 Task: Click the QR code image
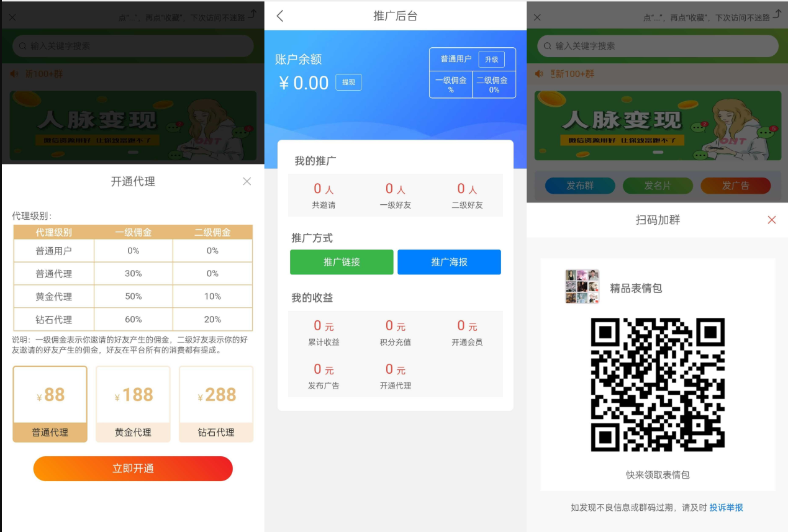click(x=658, y=385)
